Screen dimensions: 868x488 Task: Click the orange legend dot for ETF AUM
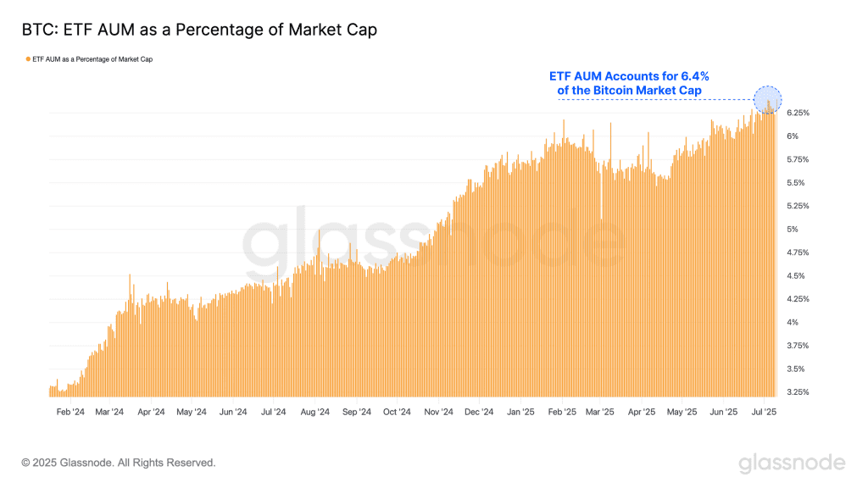click(28, 59)
